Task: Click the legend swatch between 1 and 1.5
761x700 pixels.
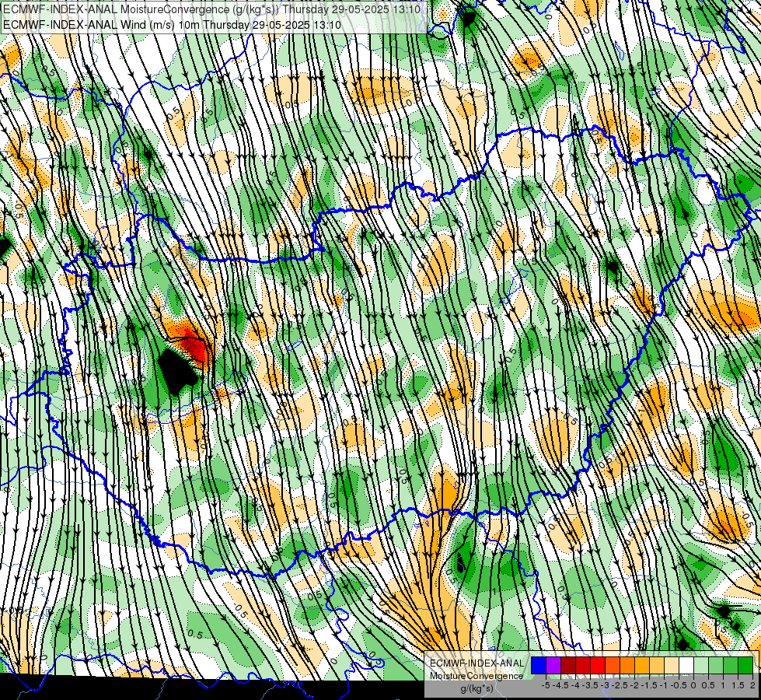Action: pos(731,665)
